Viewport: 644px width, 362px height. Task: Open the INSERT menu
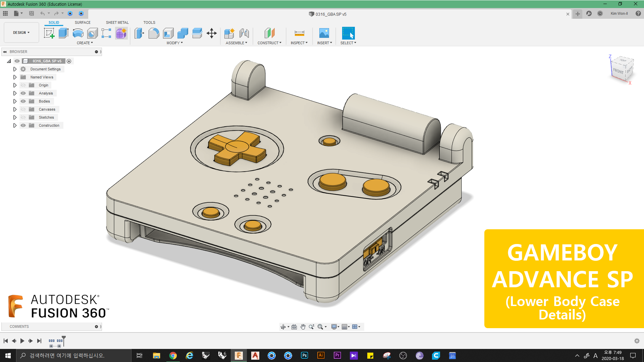point(325,43)
